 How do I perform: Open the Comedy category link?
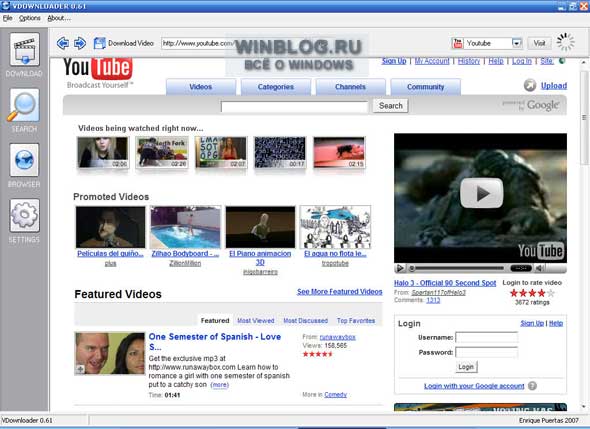coord(336,395)
